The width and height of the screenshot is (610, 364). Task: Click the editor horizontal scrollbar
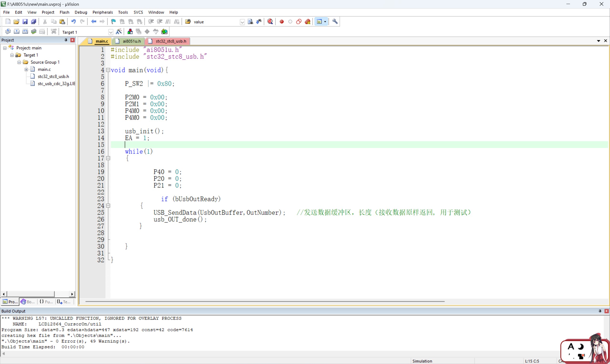(265, 301)
